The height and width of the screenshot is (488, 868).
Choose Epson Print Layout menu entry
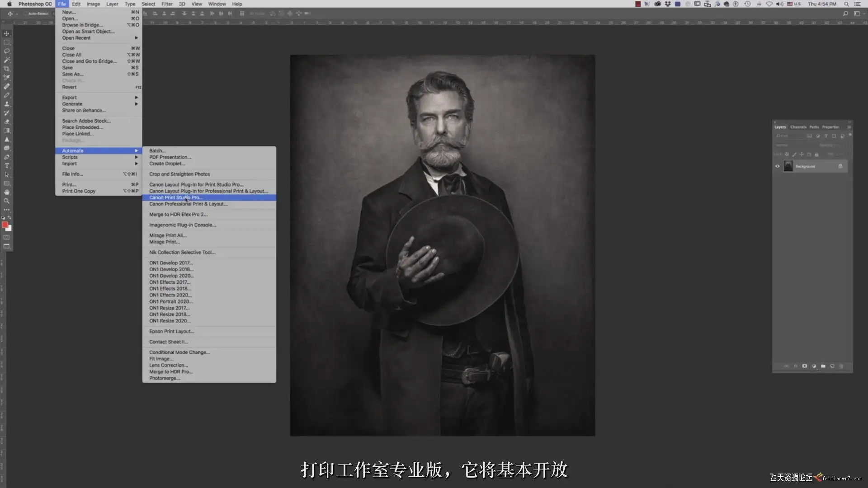(171, 331)
